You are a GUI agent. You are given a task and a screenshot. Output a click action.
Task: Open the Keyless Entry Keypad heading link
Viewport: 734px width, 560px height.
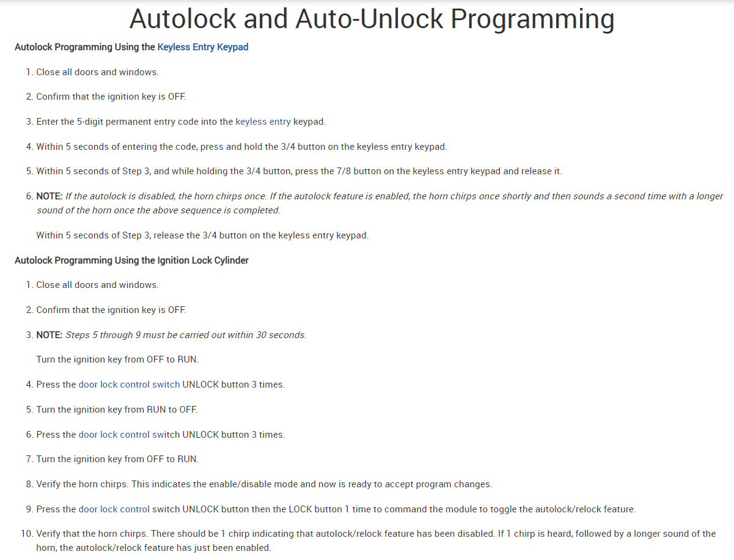click(203, 47)
